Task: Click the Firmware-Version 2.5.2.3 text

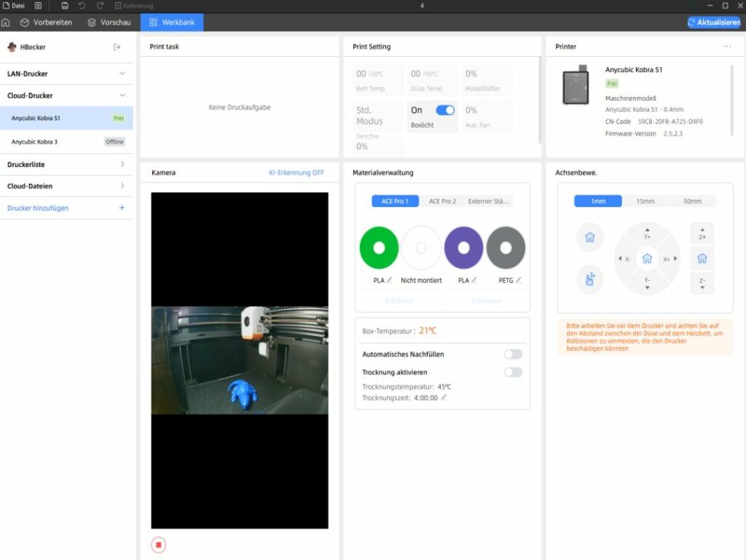Action: pyautogui.click(x=644, y=134)
